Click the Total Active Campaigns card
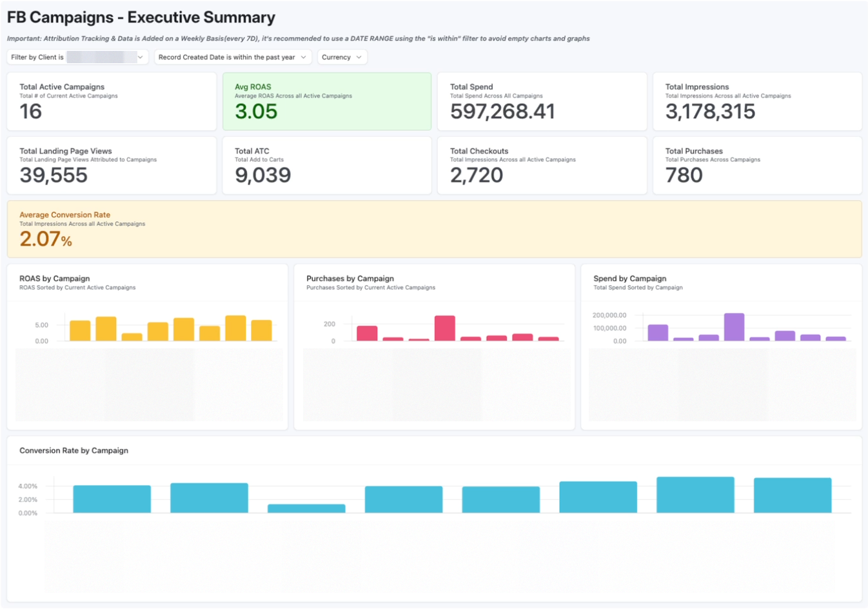Viewport: 868px width, 609px height. 112,102
